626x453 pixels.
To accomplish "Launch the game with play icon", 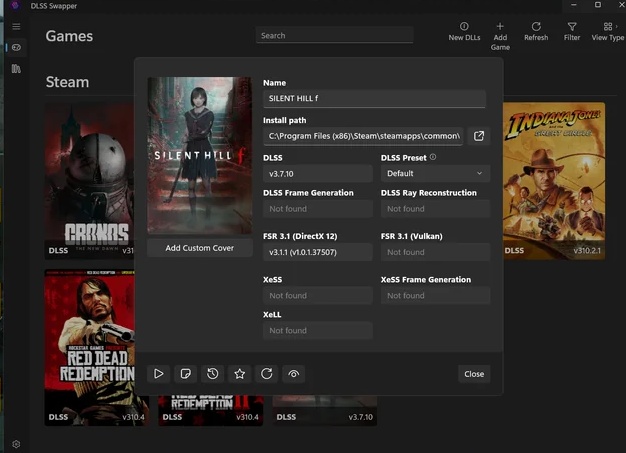I will 158,374.
